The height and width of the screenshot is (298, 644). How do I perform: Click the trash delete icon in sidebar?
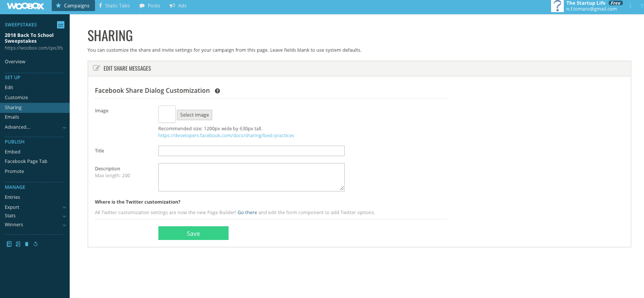[x=26, y=244]
